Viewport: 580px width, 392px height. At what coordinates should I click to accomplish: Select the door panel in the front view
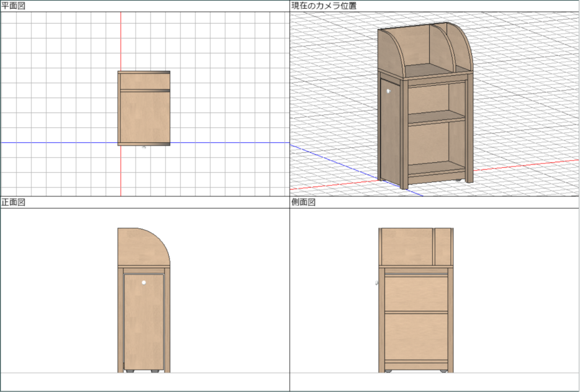click(x=143, y=323)
